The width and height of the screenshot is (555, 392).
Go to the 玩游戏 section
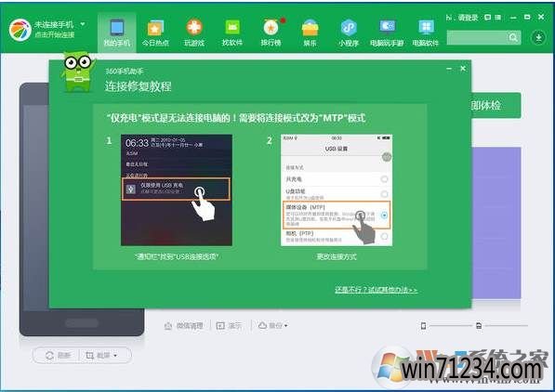tap(194, 33)
